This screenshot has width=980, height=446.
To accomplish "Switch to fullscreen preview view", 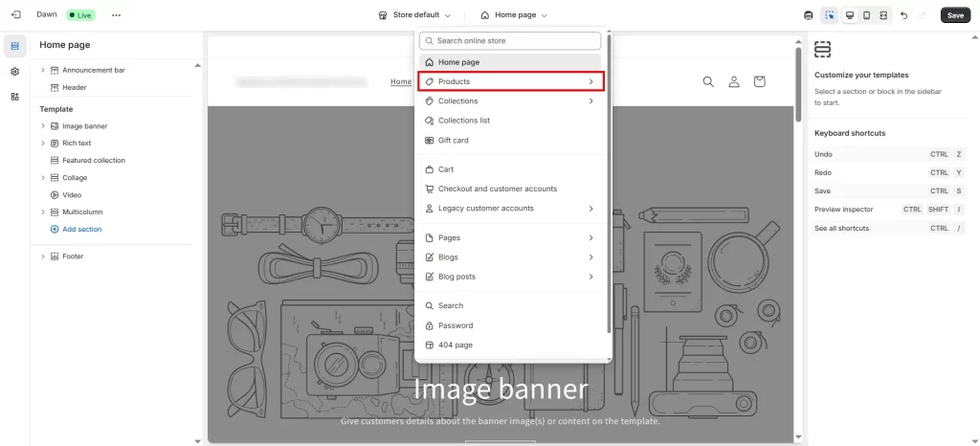I will coord(883,15).
